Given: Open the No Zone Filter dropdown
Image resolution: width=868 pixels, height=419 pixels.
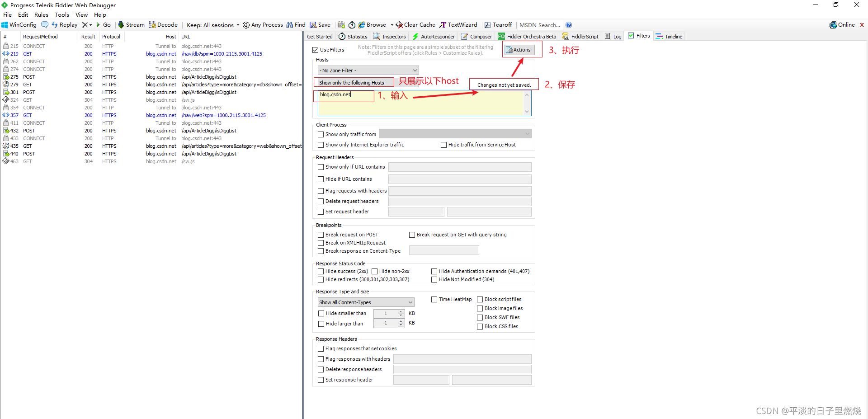Looking at the screenshot, I should tap(368, 71).
